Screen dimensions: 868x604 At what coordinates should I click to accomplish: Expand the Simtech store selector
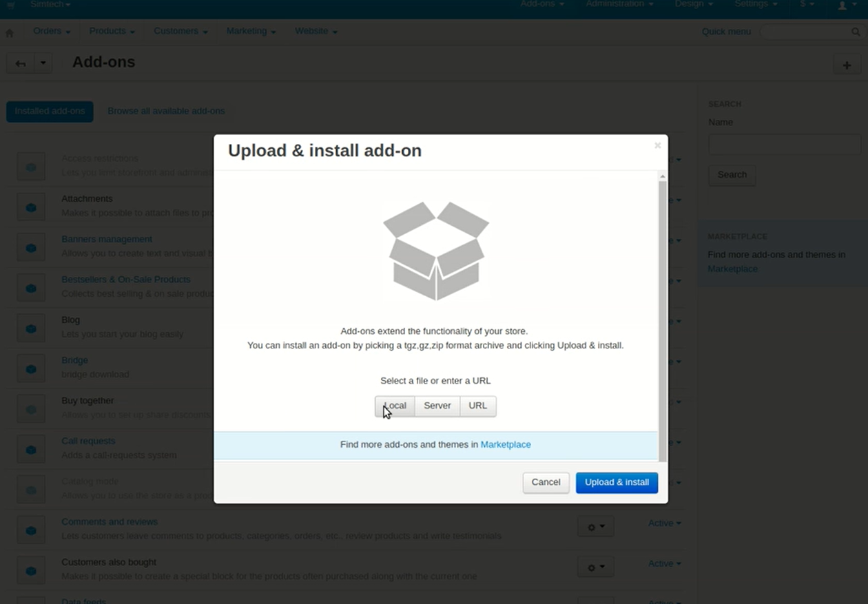[50, 5]
